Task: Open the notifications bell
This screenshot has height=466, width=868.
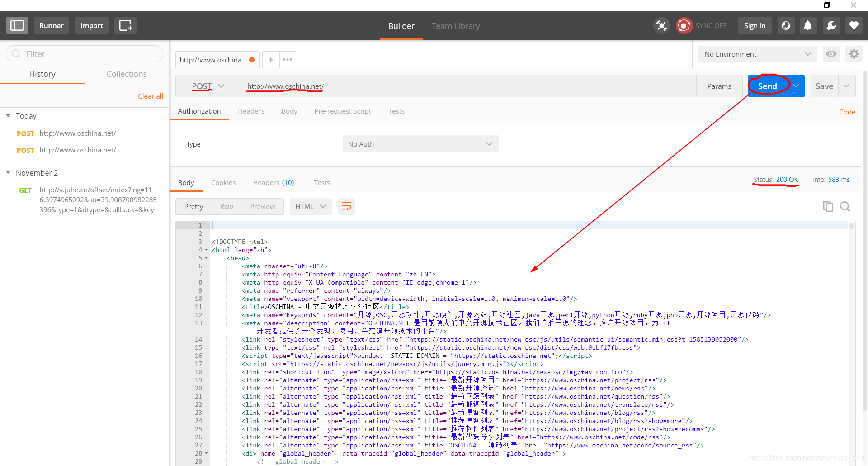Action: pos(808,25)
